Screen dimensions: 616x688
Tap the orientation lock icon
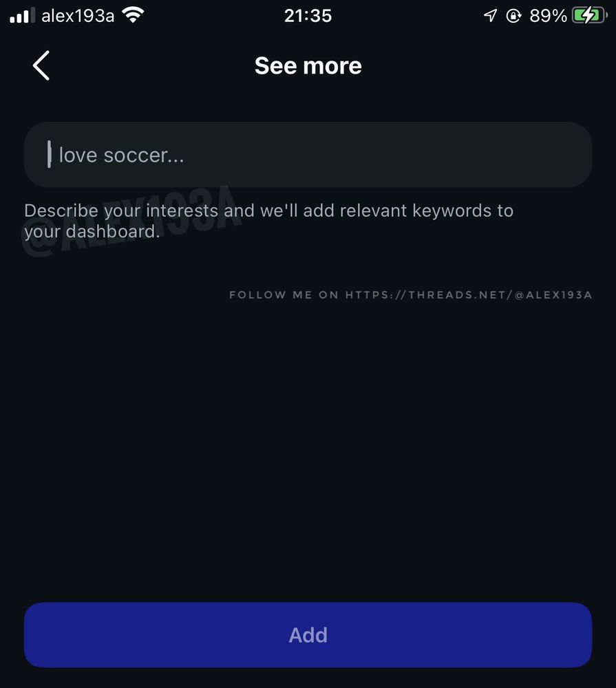pos(513,17)
